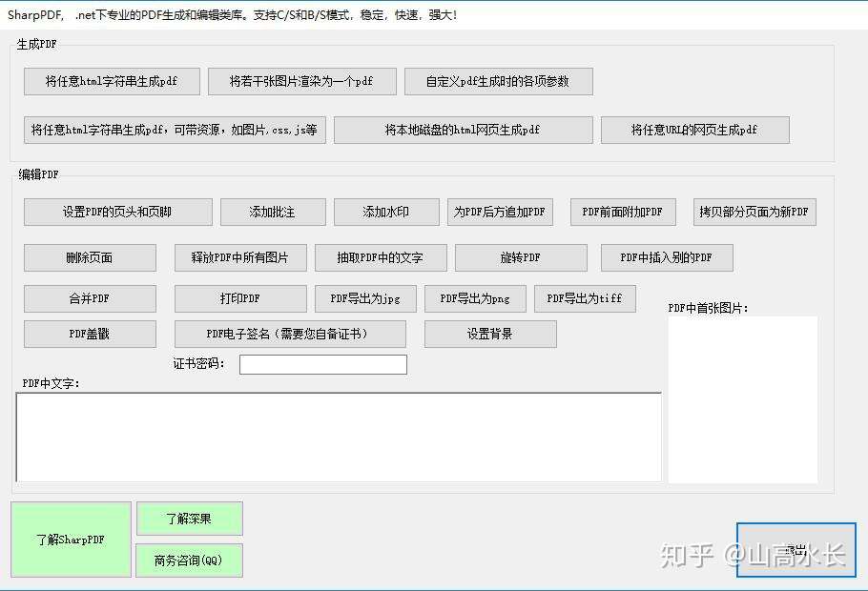Viewport: 868px width, 591px height.
Task: Choose 拷贝部分页面为新PDF button
Action: click(754, 212)
